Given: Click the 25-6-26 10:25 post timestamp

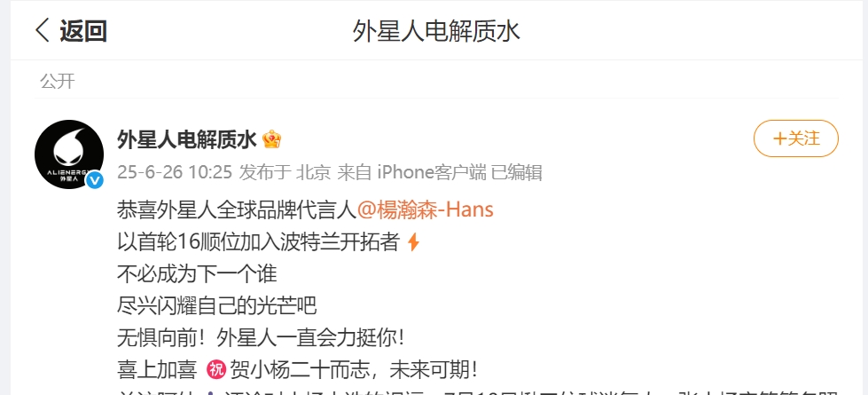Looking at the screenshot, I should (x=175, y=173).
